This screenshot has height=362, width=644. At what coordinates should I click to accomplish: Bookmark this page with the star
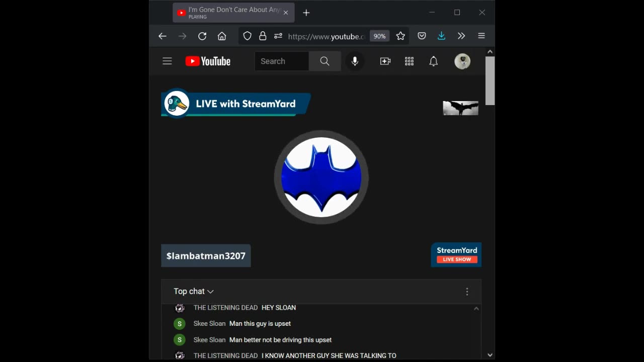[400, 36]
